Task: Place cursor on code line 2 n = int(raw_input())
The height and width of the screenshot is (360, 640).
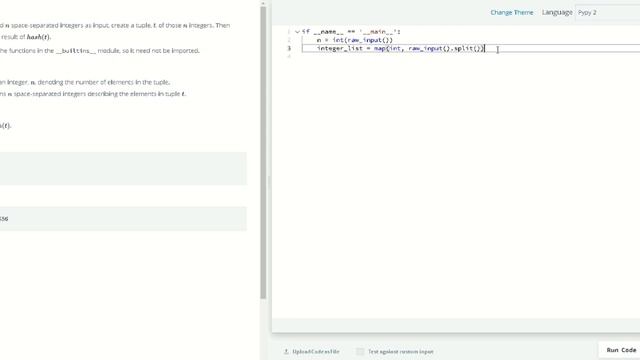Action: click(x=354, y=40)
